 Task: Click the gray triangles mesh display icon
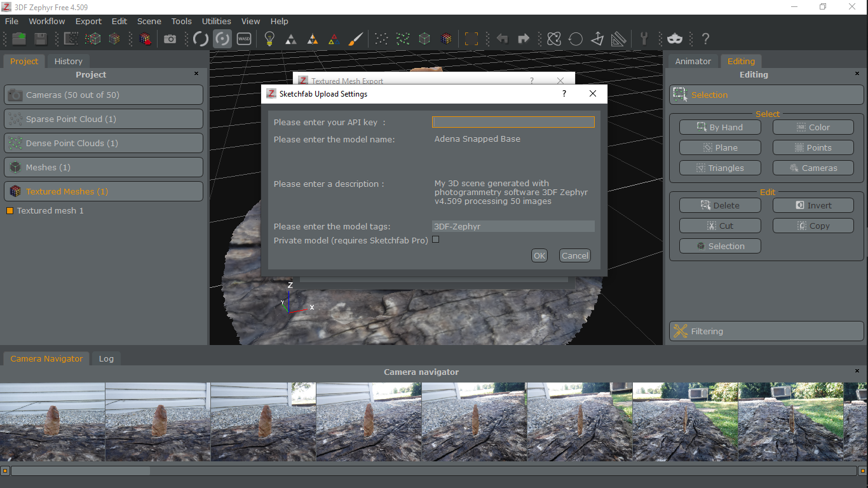(x=290, y=39)
